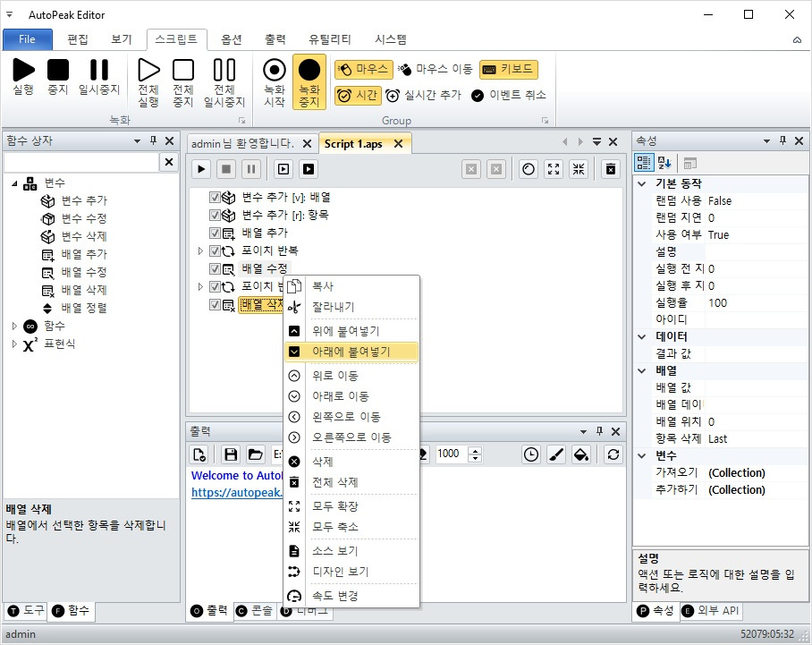812x645 pixels.
Task: Click the 함수 상자 search input field
Action: tap(81, 162)
